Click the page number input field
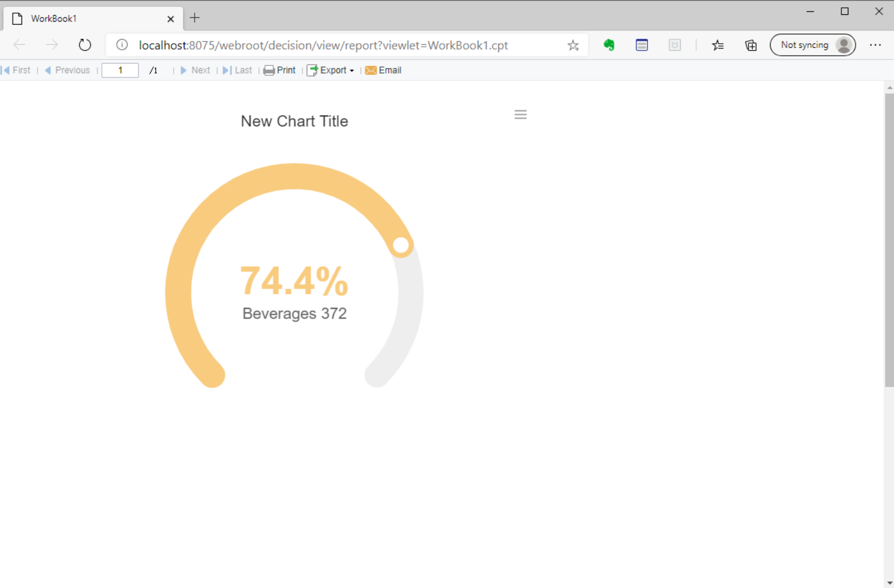 [x=120, y=70]
